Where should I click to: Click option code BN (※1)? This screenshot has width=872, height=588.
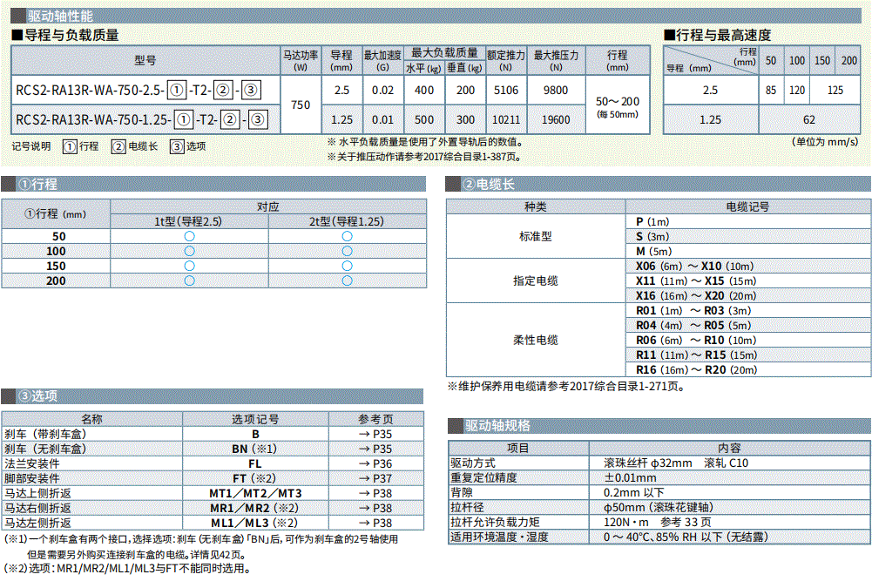pyautogui.click(x=254, y=449)
